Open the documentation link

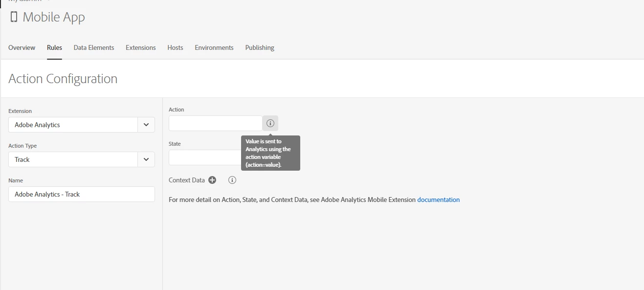pyautogui.click(x=439, y=200)
